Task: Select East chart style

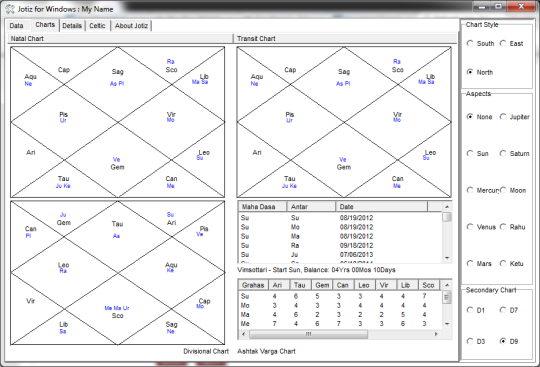Action: (x=511, y=44)
